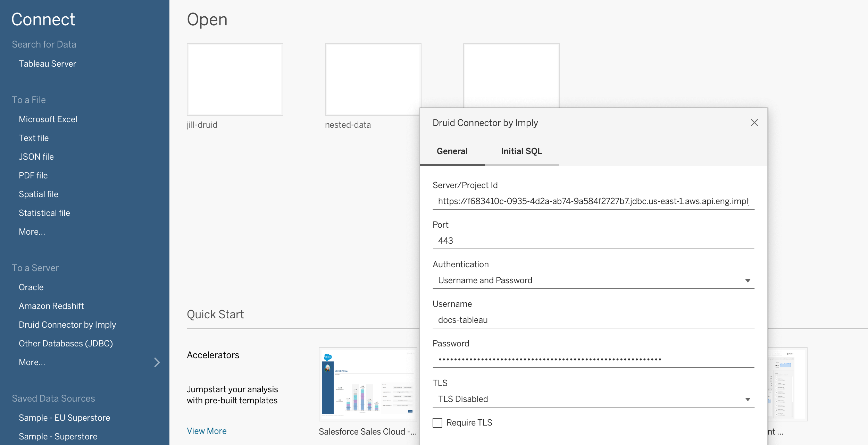Switch to the General tab
This screenshot has height=445, width=868.
click(x=452, y=151)
